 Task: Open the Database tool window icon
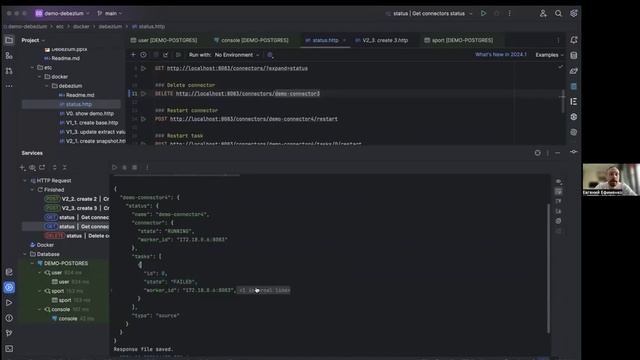(x=573, y=55)
